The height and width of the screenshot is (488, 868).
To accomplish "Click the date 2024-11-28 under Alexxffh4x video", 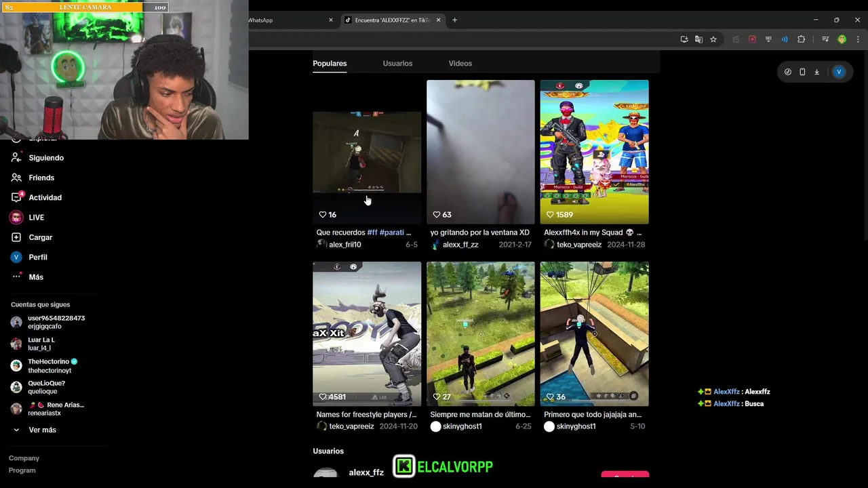I will pos(626,245).
